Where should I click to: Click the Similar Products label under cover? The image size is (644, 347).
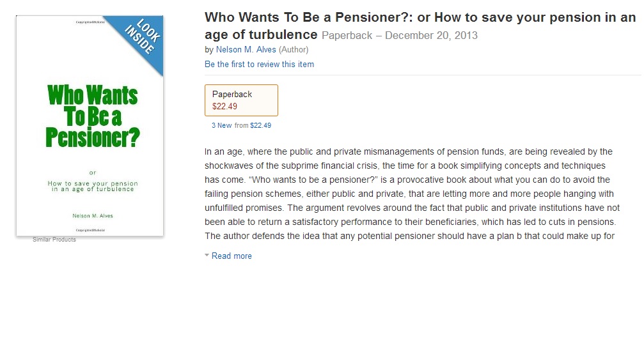[x=54, y=240]
